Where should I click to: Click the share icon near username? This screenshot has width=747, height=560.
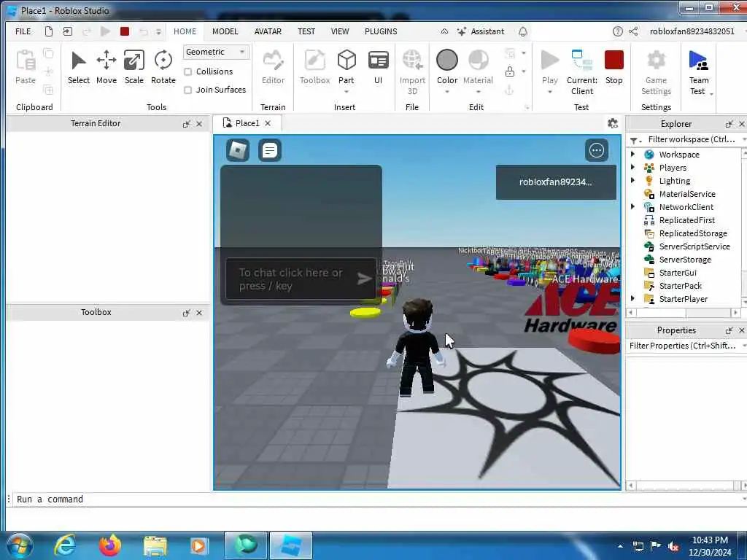(633, 31)
